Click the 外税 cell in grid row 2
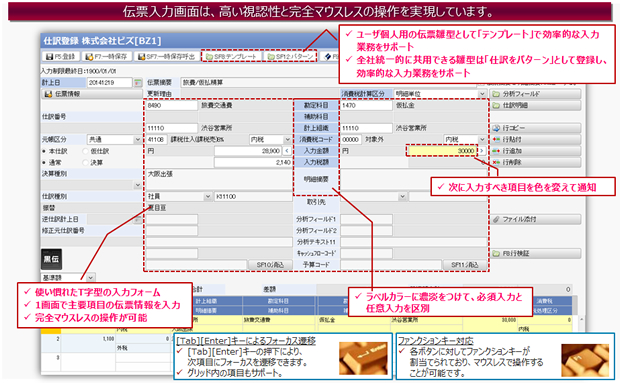 pos(142,348)
